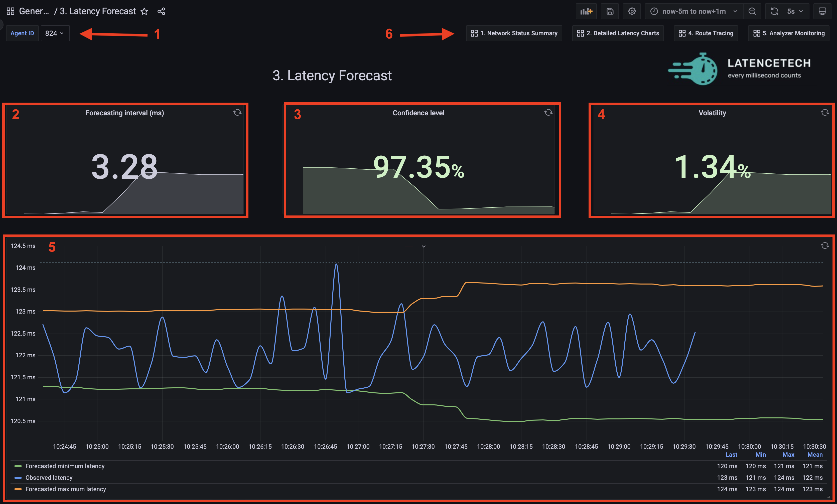This screenshot has width=837, height=504.
Task: Open the forecast chart panel menu chevron
Action: pyautogui.click(x=423, y=246)
